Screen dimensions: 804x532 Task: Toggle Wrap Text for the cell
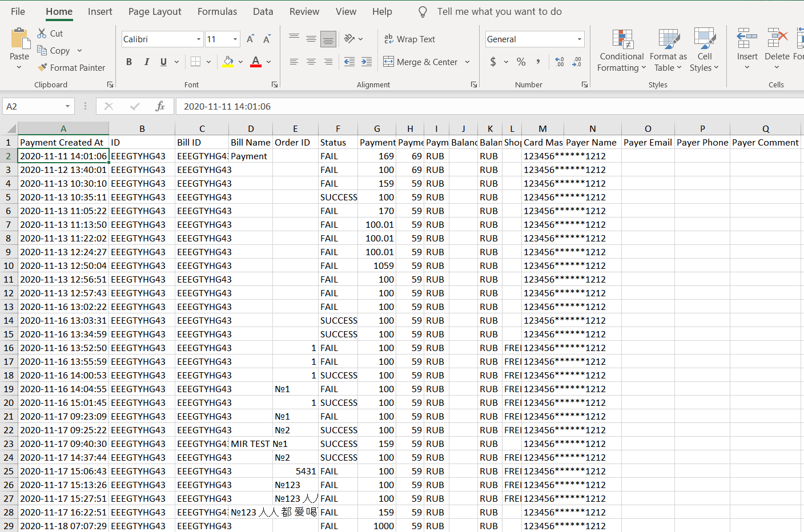pos(410,39)
